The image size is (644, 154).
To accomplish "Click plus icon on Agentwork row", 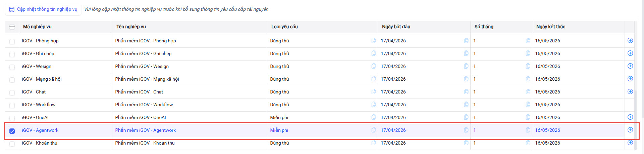I will pyautogui.click(x=630, y=130).
